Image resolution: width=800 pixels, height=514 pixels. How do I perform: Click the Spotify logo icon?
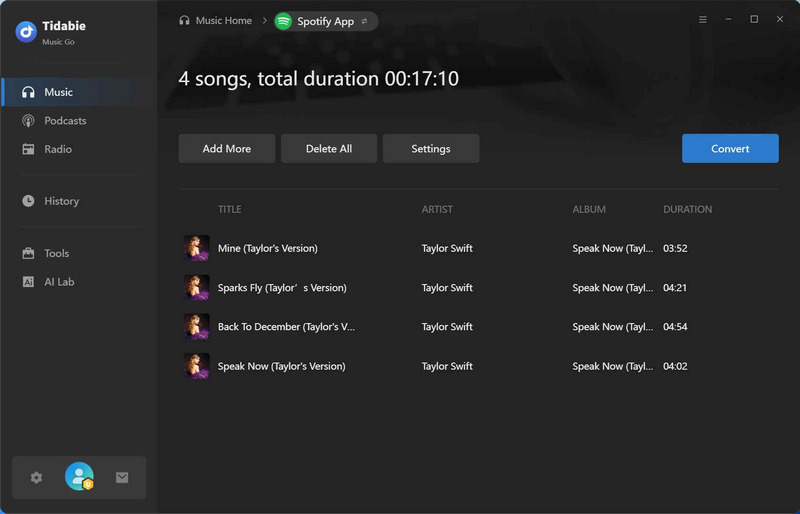click(x=284, y=21)
